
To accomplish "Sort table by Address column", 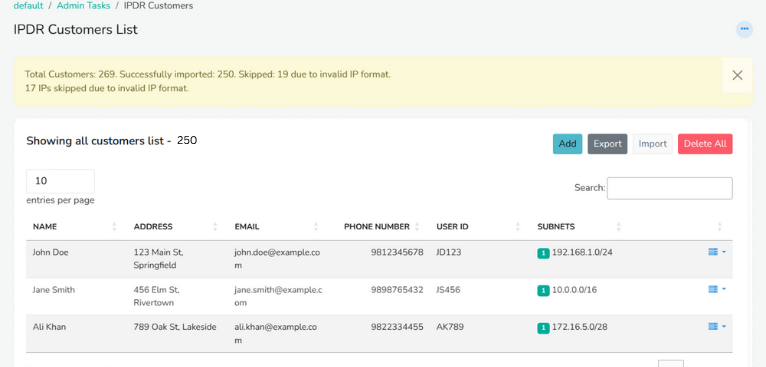I will coord(177,227).
